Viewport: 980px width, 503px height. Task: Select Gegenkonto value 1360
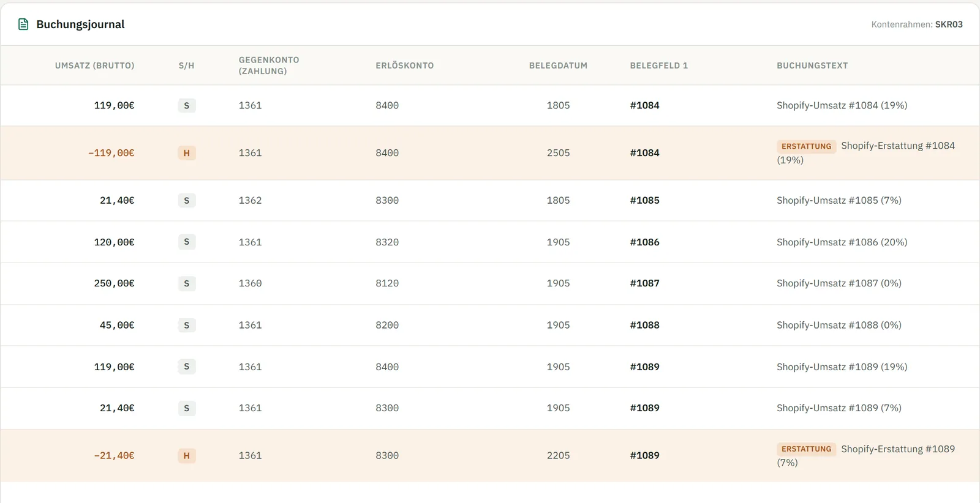(250, 283)
